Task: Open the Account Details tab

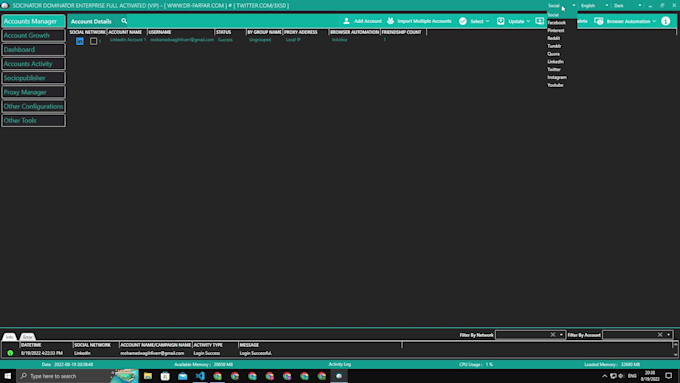Action: (91, 21)
